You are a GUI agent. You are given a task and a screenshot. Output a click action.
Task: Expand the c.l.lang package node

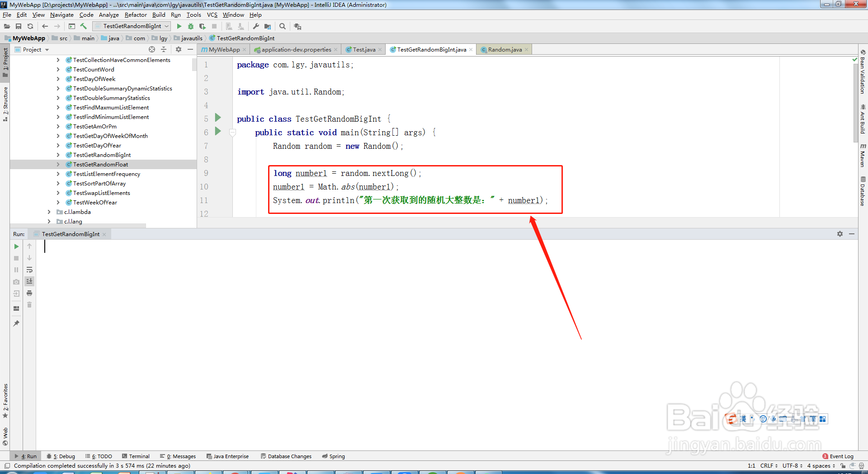(x=49, y=221)
